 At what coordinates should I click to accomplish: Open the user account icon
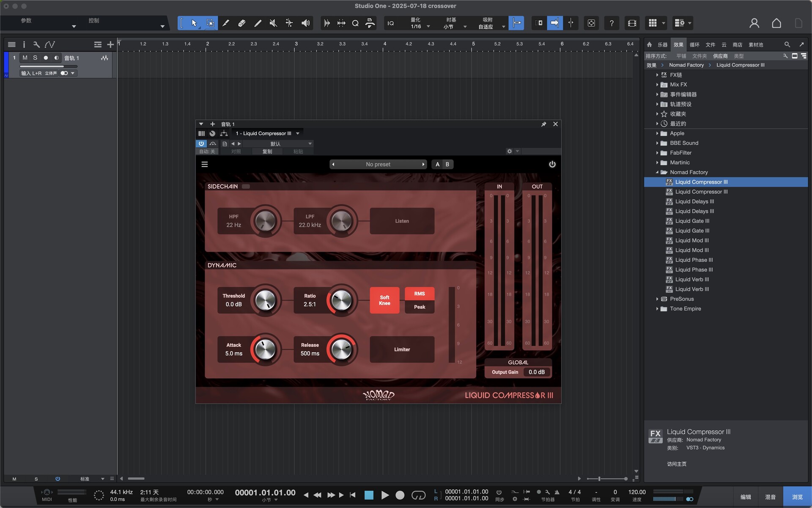point(754,23)
